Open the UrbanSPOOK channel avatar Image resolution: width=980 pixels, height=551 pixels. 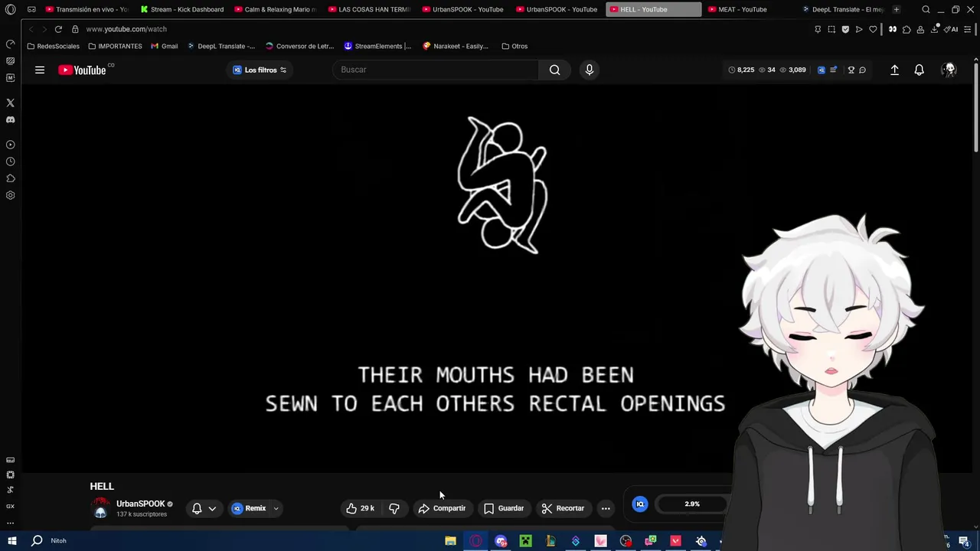[x=100, y=508]
